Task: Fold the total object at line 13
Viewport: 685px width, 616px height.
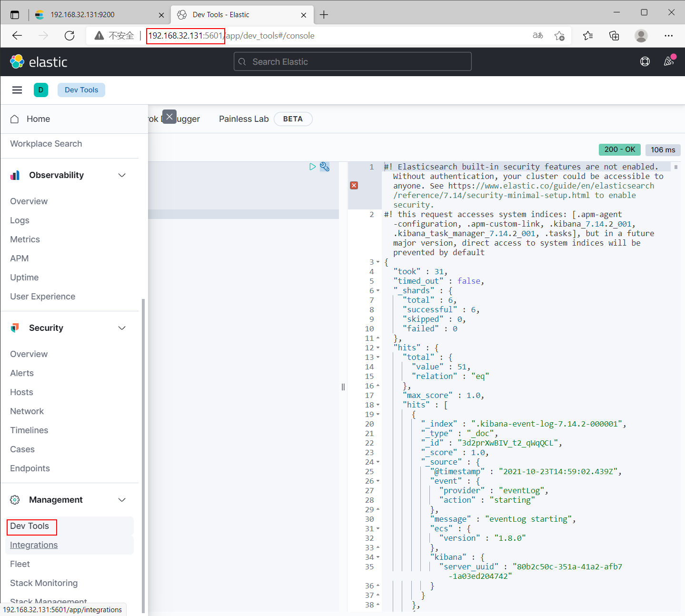Action: [x=378, y=358]
